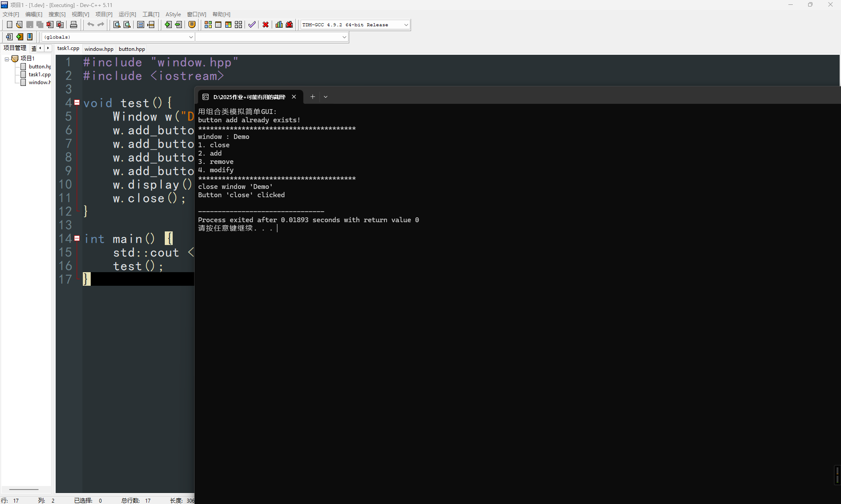Select the 项目管理 panel tab

15,48
